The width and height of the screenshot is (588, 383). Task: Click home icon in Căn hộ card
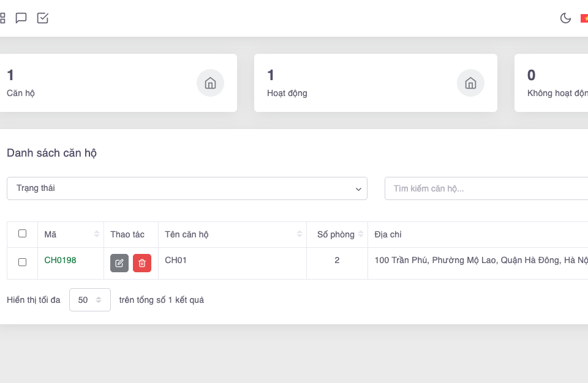210,83
